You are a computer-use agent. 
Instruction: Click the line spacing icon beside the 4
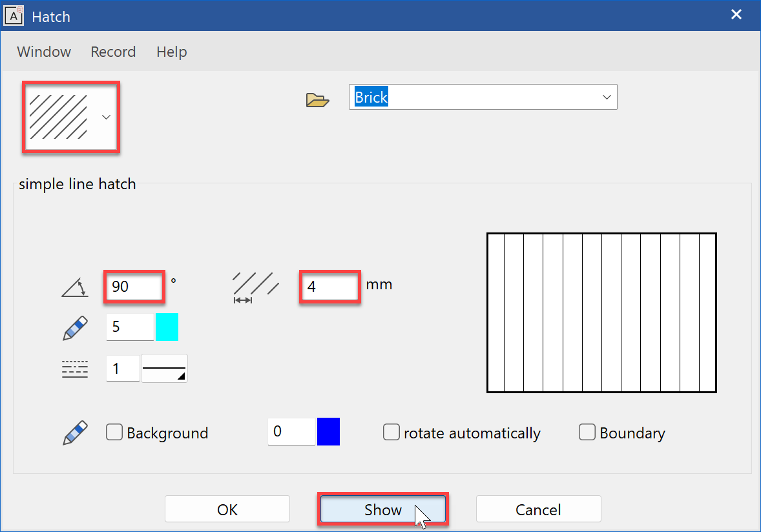tap(255, 286)
